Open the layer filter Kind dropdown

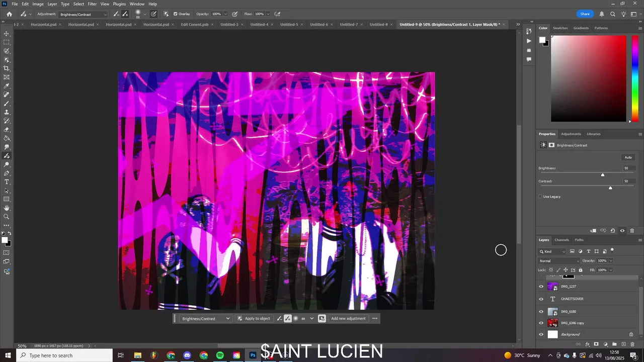552,251
